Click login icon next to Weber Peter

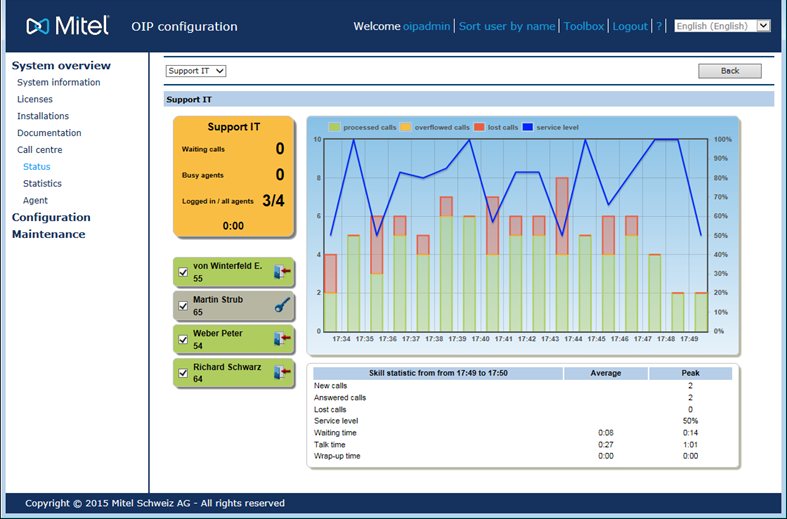281,340
